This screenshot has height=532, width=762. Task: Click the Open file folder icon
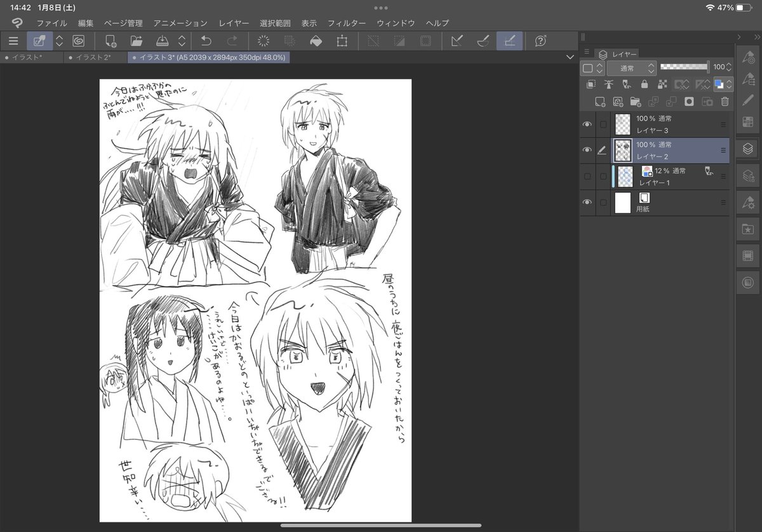coord(136,41)
